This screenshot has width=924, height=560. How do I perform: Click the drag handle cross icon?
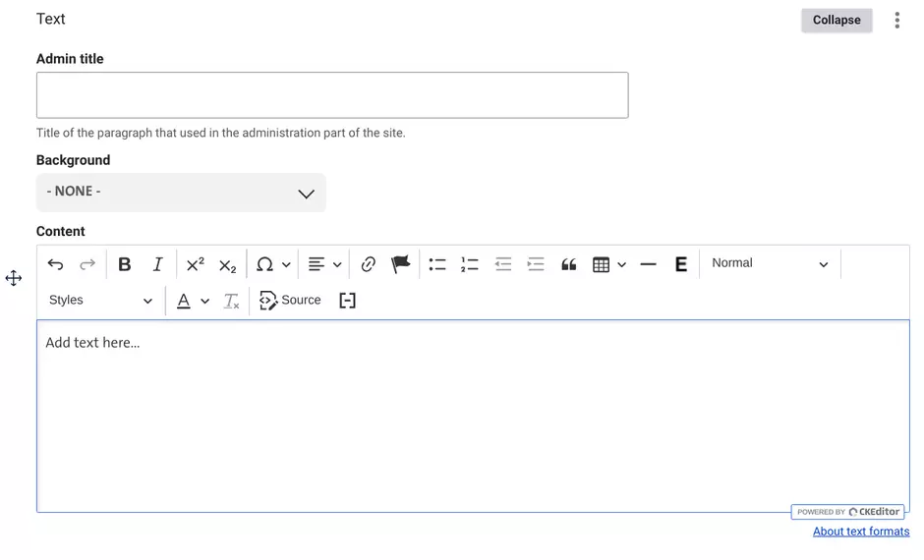(x=14, y=278)
